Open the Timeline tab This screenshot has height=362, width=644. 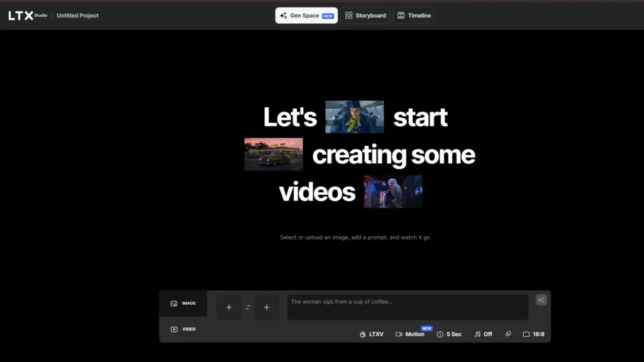pos(414,16)
